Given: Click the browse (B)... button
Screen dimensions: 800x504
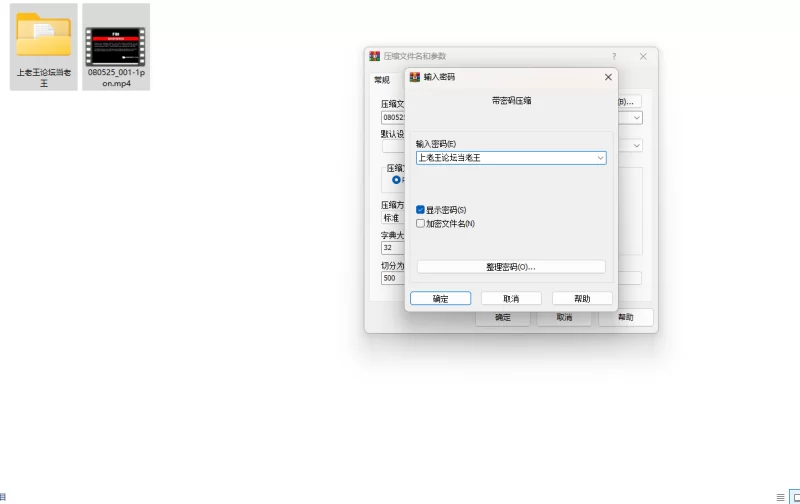Looking at the screenshot, I should tap(629, 102).
